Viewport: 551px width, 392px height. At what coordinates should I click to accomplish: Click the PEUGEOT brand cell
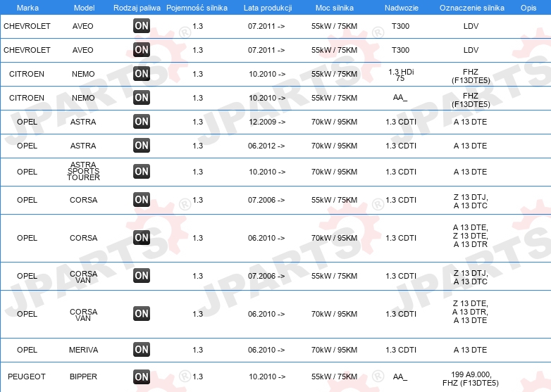(27, 377)
